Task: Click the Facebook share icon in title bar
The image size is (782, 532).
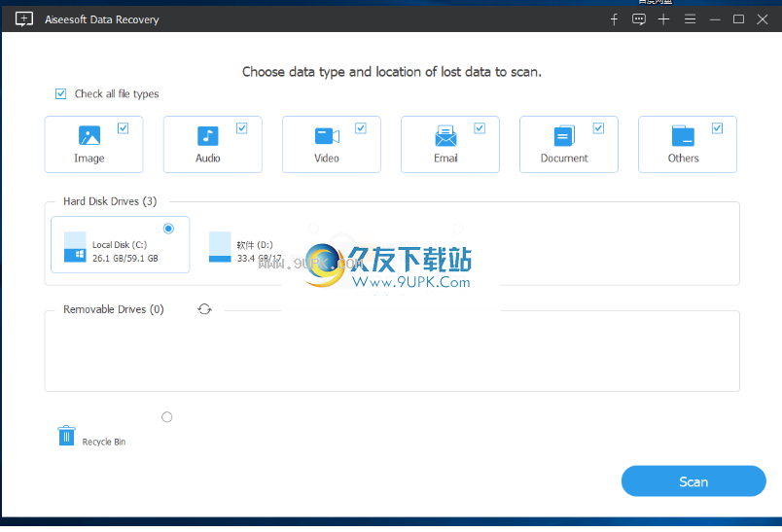Action: click(x=614, y=19)
